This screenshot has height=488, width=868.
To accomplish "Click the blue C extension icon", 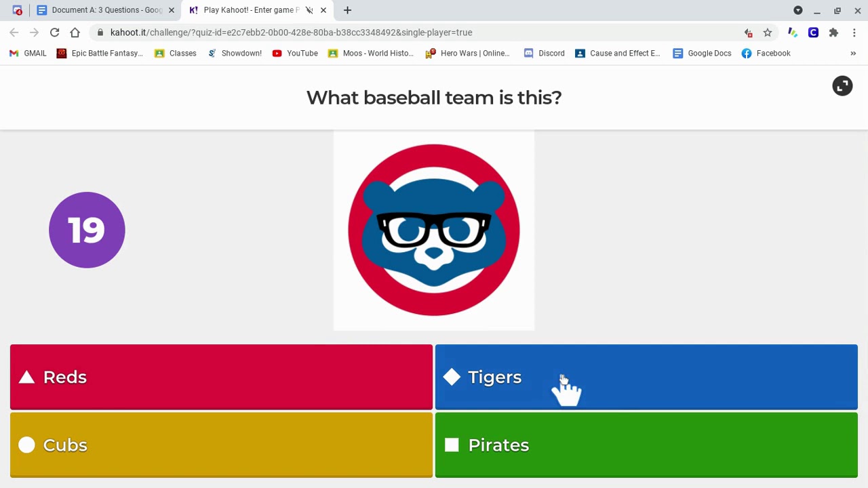I will coord(813,33).
